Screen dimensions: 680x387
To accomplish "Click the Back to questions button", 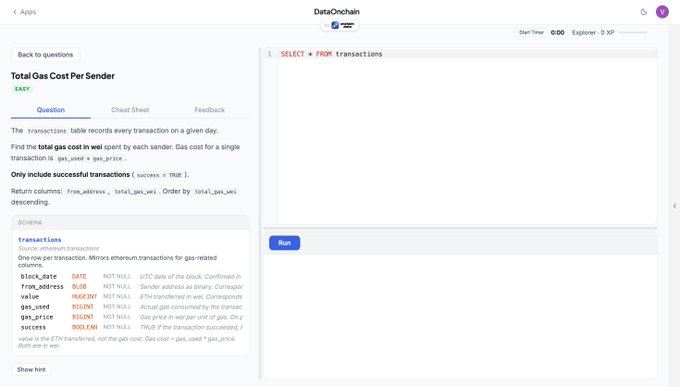I will pos(46,55).
